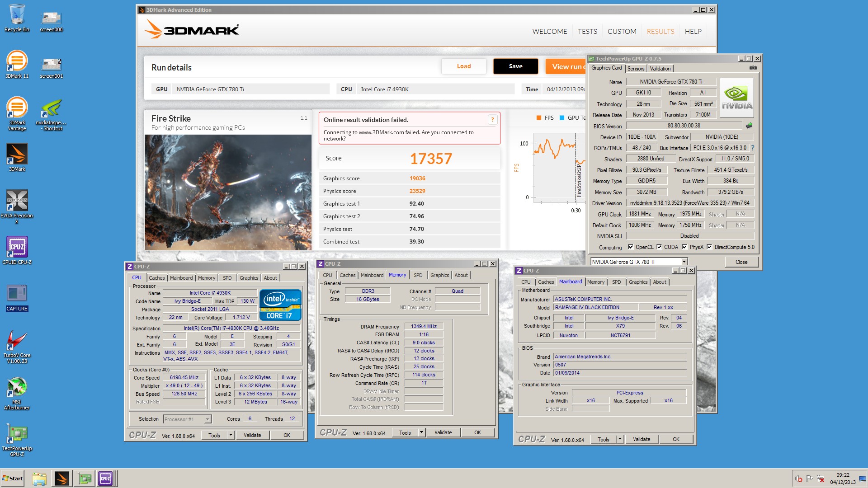Open screen001 file on desktop

tap(51, 67)
